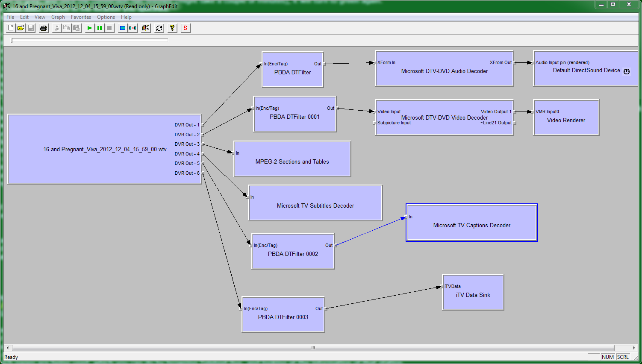Select the PBDA DTFilter block

click(x=293, y=70)
